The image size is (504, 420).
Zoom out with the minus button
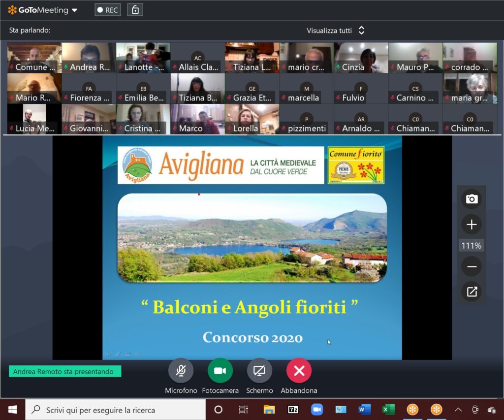pos(472,267)
